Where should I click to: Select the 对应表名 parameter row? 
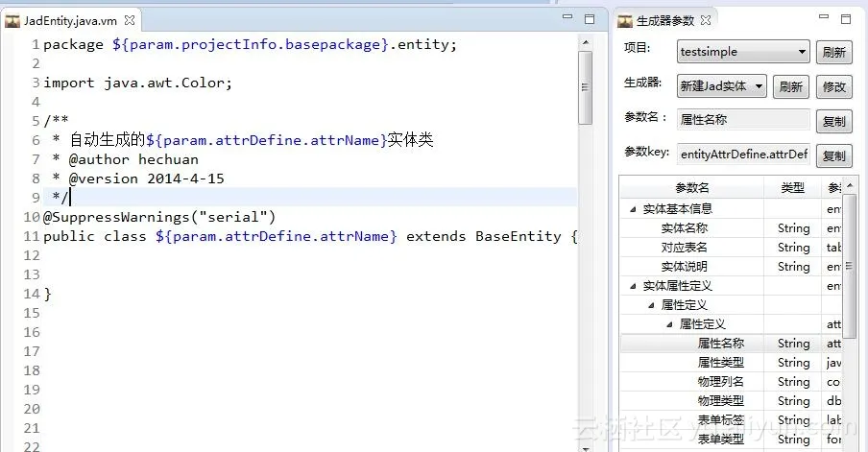731,248
